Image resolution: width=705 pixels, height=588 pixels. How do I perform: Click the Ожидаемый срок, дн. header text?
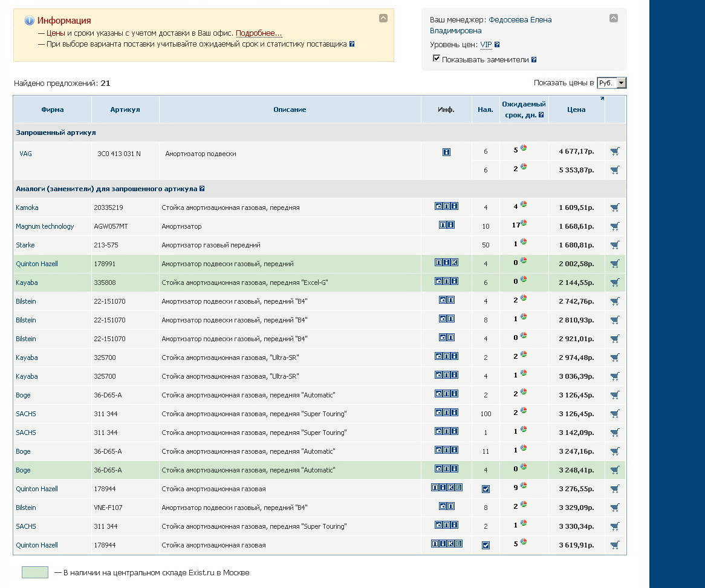pyautogui.click(x=524, y=109)
